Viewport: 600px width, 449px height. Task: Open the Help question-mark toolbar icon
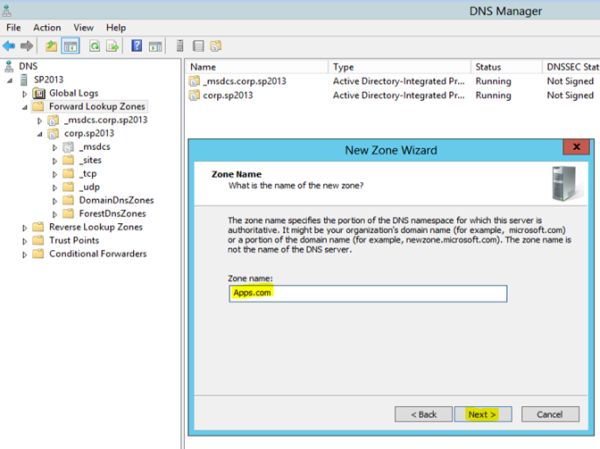(137, 46)
